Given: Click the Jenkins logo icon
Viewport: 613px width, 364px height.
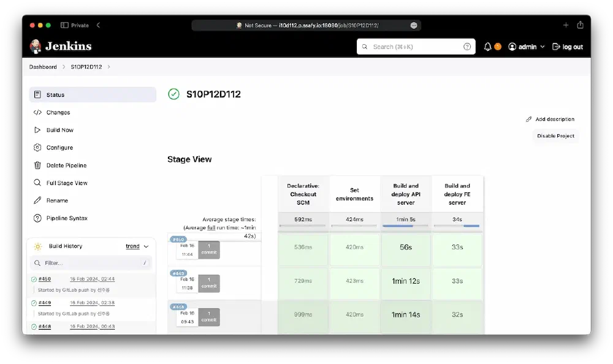Looking at the screenshot, I should tap(36, 47).
